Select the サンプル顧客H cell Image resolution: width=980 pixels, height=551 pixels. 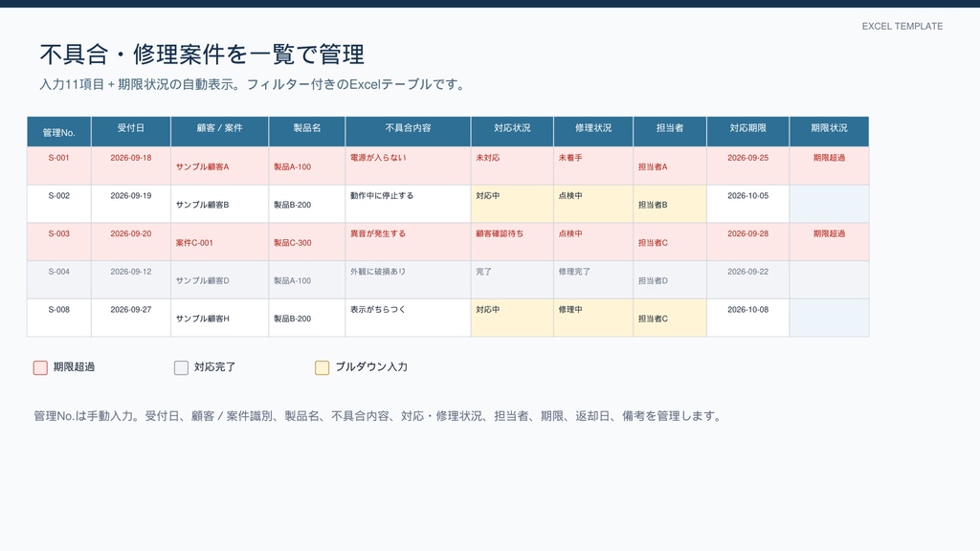click(219, 319)
